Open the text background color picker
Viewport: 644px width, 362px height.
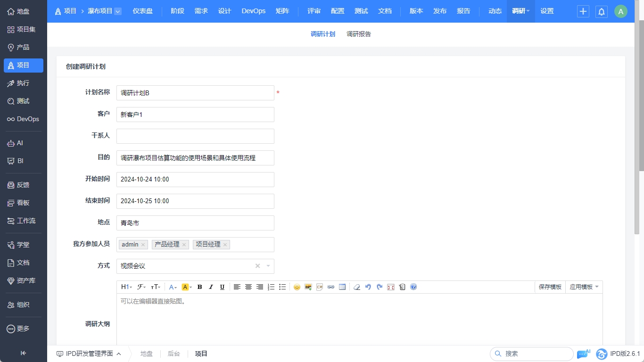pyautogui.click(x=186, y=287)
